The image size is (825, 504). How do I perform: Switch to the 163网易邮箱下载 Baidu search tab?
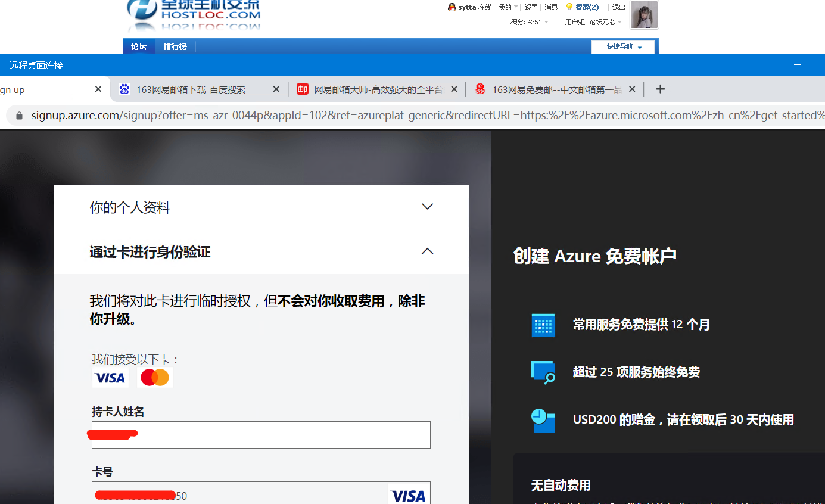tap(191, 89)
